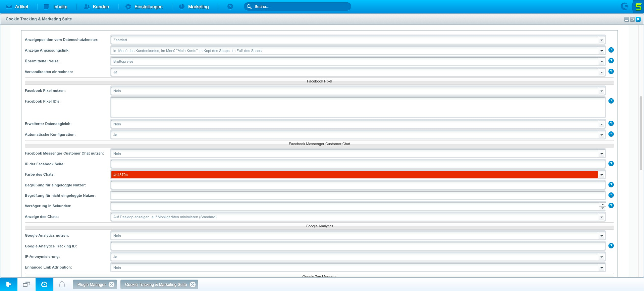This screenshot has width=644, height=291.
Task: Open help for Versandkosten einrechnen
Action: click(611, 71)
